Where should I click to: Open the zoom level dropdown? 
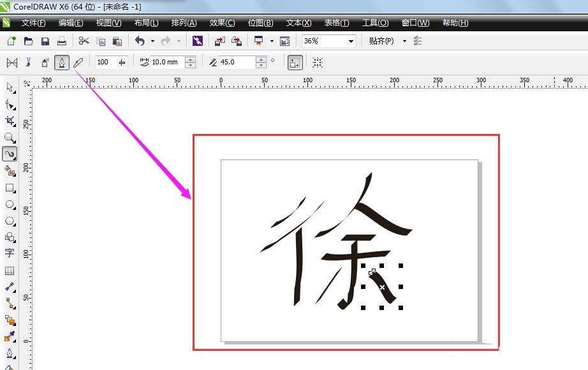click(351, 40)
